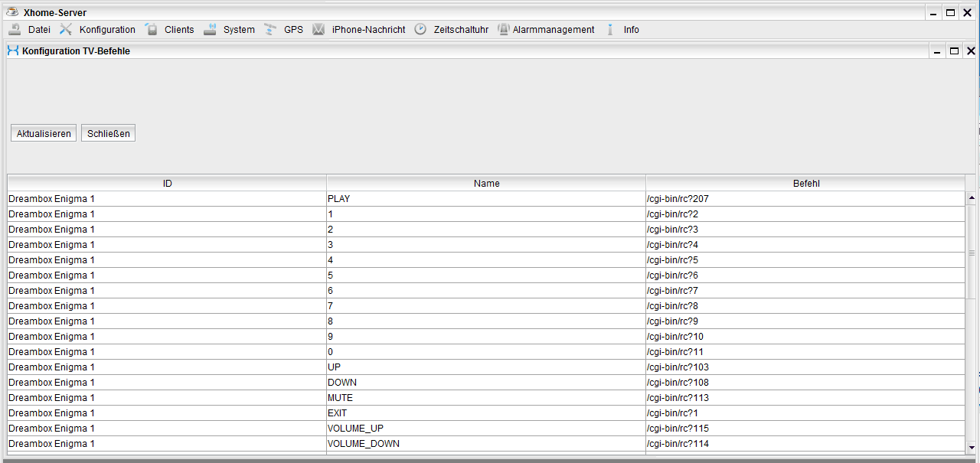Open the Konfiguration menu
Image resolution: width=980 pixels, height=463 pixels.
[107, 30]
